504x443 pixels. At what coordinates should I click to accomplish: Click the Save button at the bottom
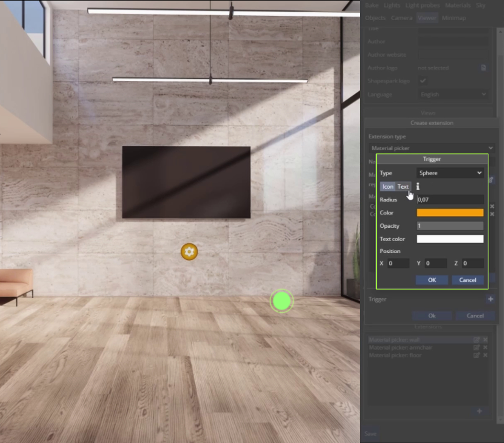pyautogui.click(x=370, y=433)
